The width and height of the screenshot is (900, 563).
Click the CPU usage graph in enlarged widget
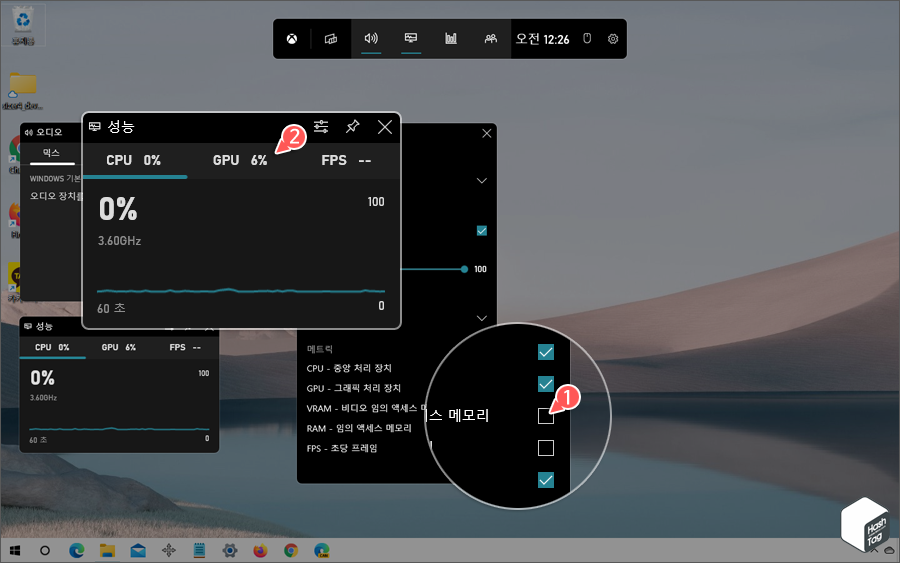[x=241, y=290]
